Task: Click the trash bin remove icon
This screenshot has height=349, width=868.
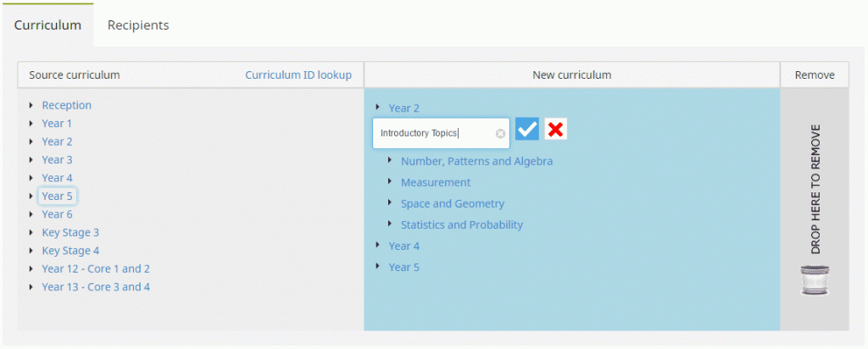Action: coord(815,280)
